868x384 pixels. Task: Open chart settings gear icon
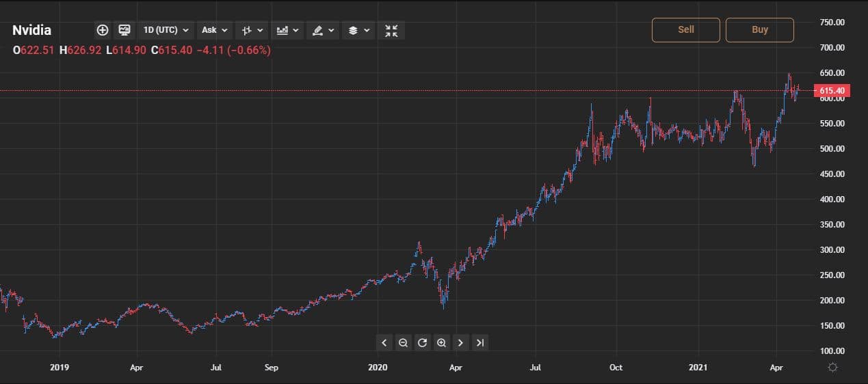[x=833, y=368]
